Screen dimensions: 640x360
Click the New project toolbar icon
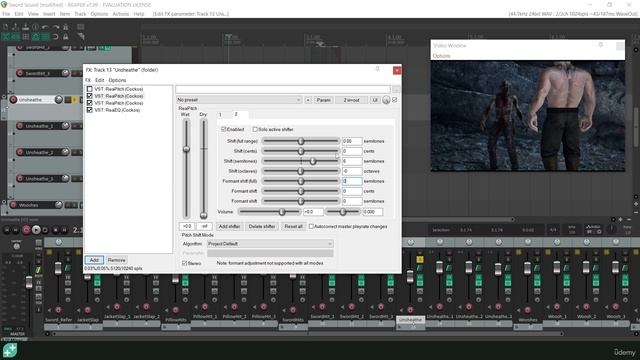point(6,27)
